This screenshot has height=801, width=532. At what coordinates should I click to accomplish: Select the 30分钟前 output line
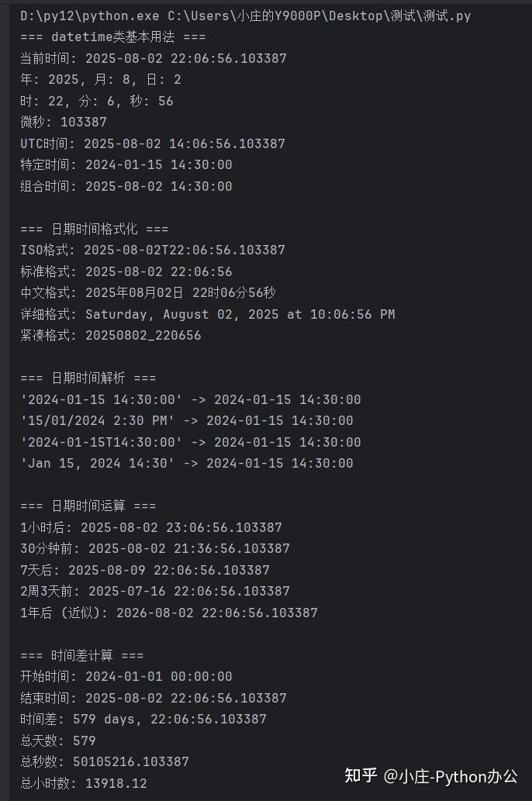click(x=155, y=548)
